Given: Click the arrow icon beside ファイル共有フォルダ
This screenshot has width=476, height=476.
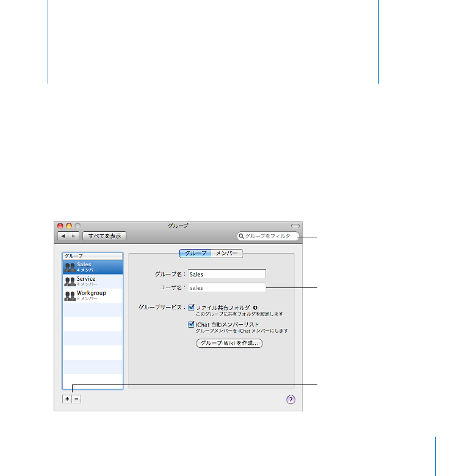Looking at the screenshot, I should [255, 308].
